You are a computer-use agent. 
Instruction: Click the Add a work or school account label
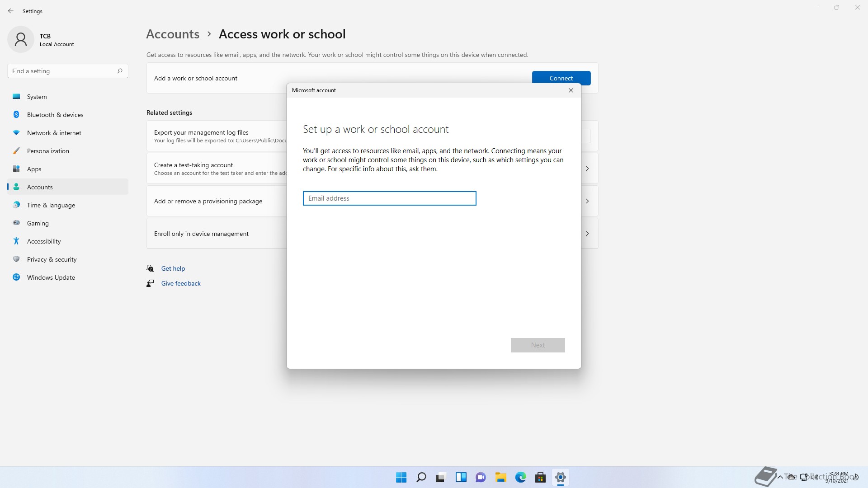[196, 78]
